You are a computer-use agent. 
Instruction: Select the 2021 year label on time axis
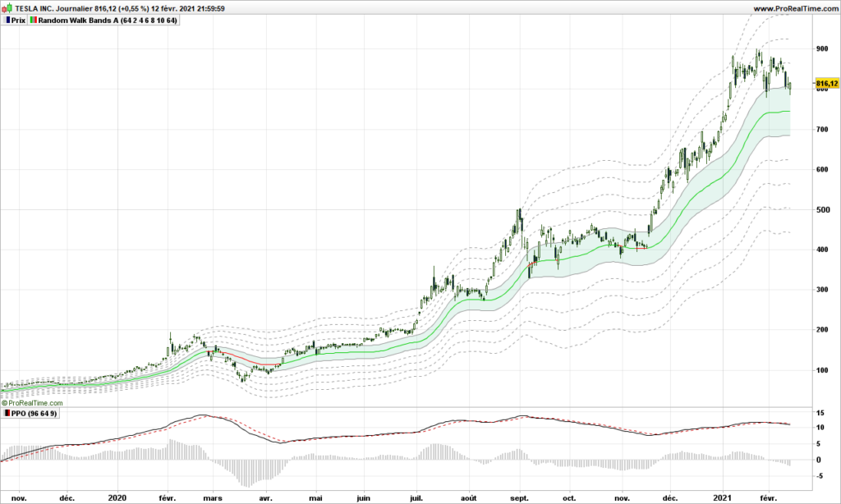click(724, 497)
